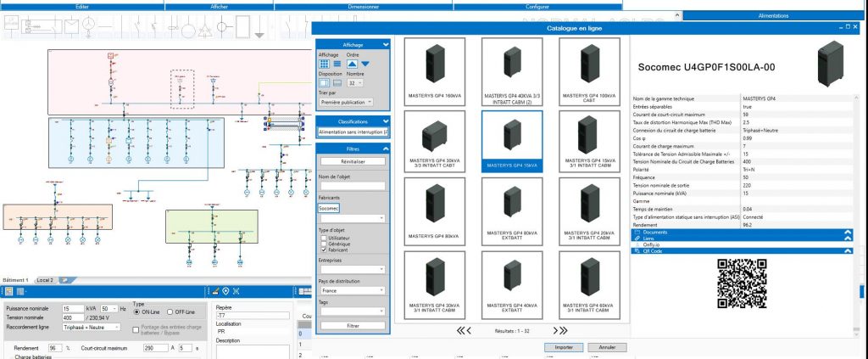The image size is (868, 359).
Task: Open the Dimensionner ribbon tab
Action: [x=364, y=7]
